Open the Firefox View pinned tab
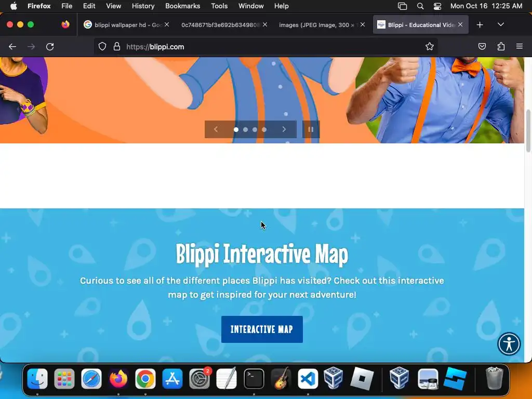532x399 pixels. (x=65, y=24)
